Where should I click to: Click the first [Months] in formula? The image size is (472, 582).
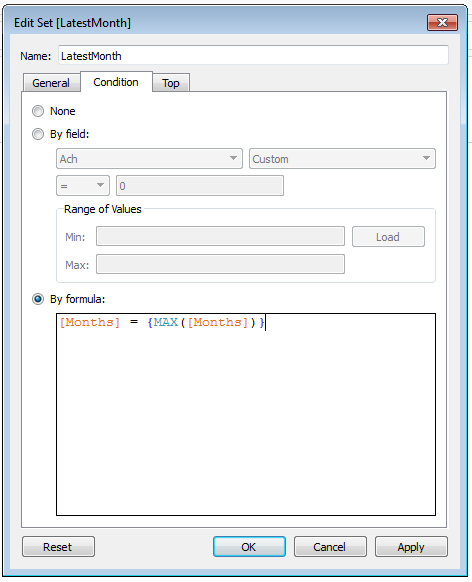(x=90, y=322)
